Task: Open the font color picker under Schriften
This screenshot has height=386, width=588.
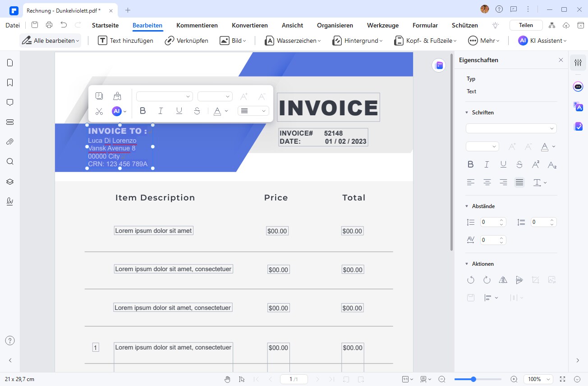Action: coord(547,146)
